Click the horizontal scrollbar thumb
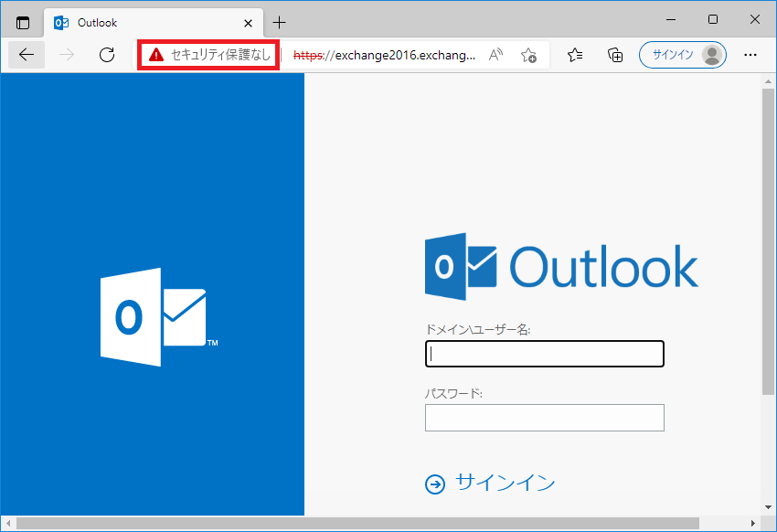 coord(357,523)
